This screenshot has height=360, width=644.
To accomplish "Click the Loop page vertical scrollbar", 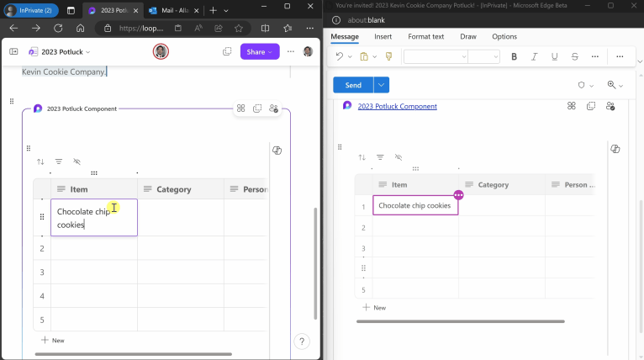I will click(315, 263).
